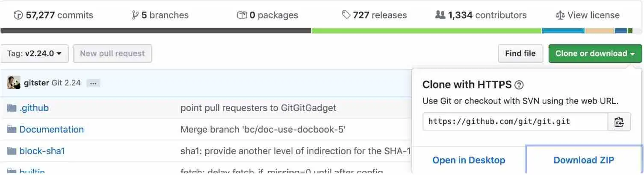Screen dimensions: 644x175
Task: Click the releases tag icon
Action: 346,15
